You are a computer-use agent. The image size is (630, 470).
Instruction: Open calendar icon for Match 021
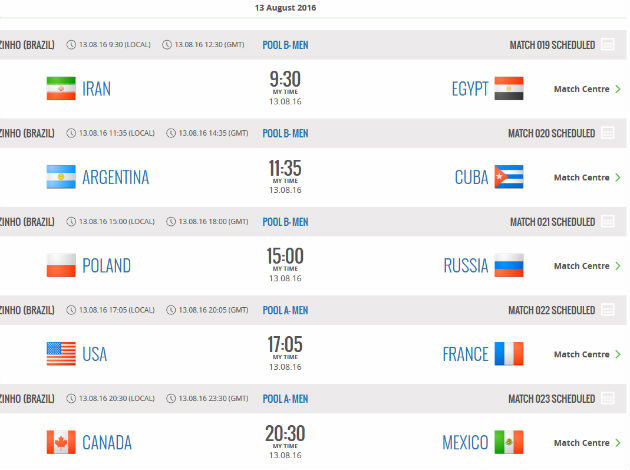point(607,222)
